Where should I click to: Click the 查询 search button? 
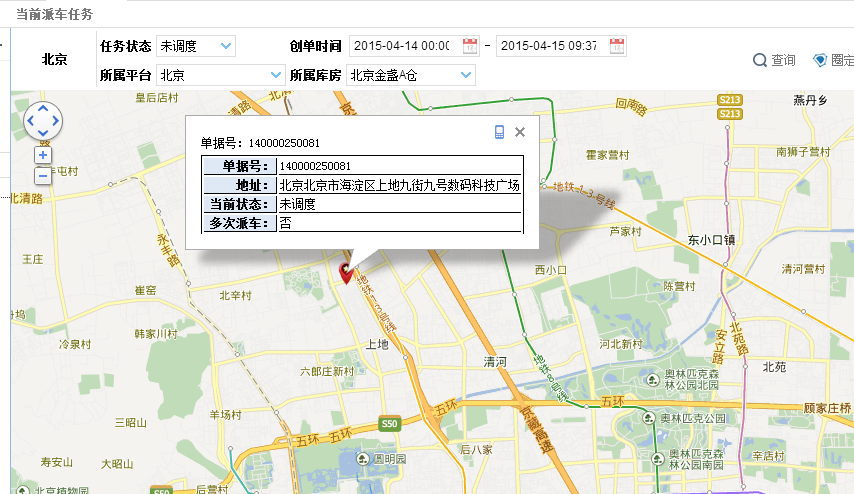775,60
